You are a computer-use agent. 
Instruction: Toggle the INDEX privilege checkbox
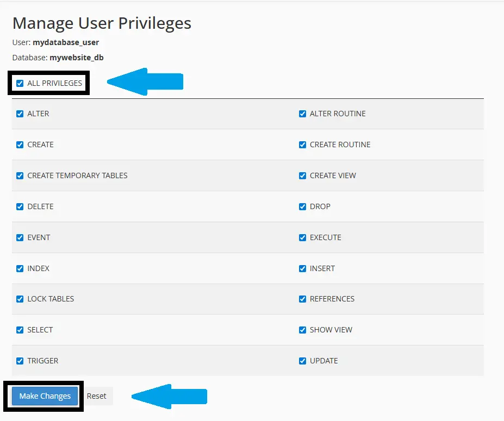point(20,268)
